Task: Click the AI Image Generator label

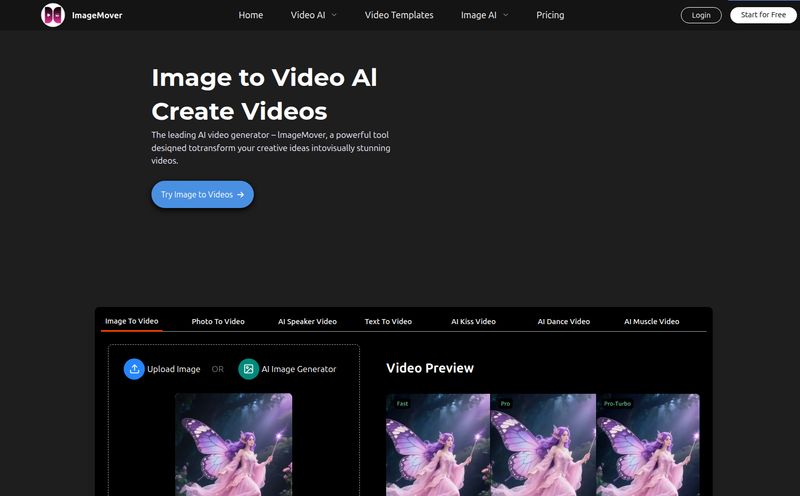Action: (x=299, y=369)
